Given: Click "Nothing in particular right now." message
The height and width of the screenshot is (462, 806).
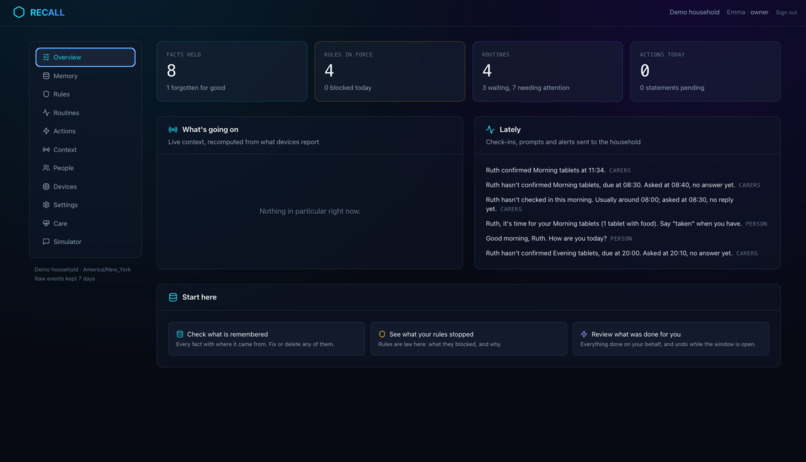Looking at the screenshot, I should pos(309,211).
